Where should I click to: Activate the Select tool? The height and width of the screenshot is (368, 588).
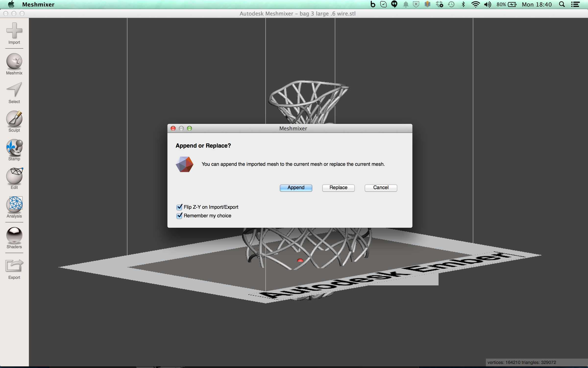tap(14, 92)
